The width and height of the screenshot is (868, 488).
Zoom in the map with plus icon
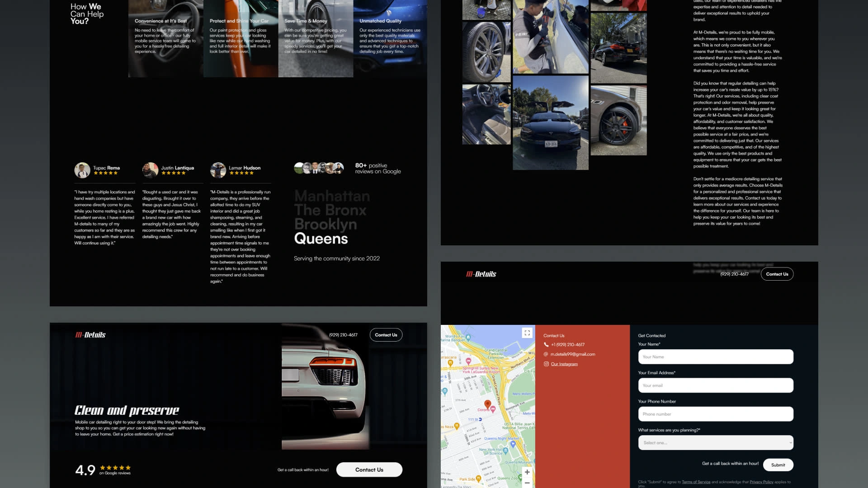[527, 472]
